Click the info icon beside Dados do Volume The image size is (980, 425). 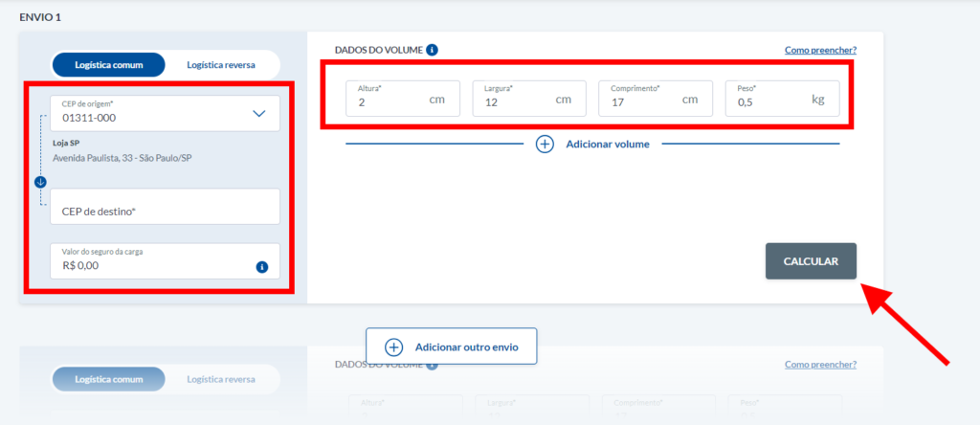[432, 50]
